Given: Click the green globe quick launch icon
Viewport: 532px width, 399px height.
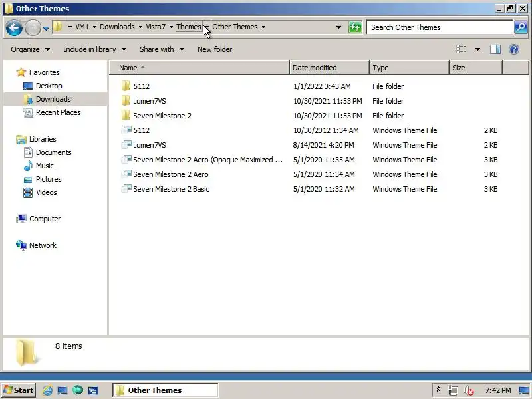Looking at the screenshot, I should 78,390.
